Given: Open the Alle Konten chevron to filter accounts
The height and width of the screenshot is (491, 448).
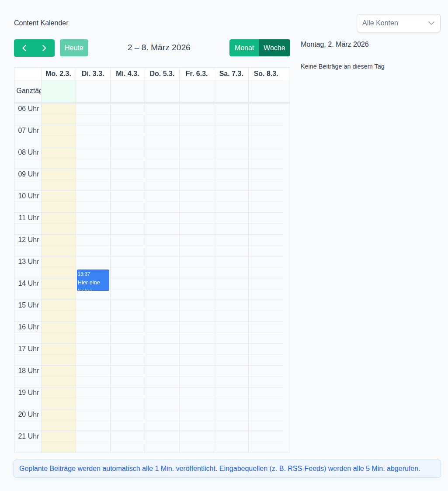Looking at the screenshot, I should pos(431,23).
